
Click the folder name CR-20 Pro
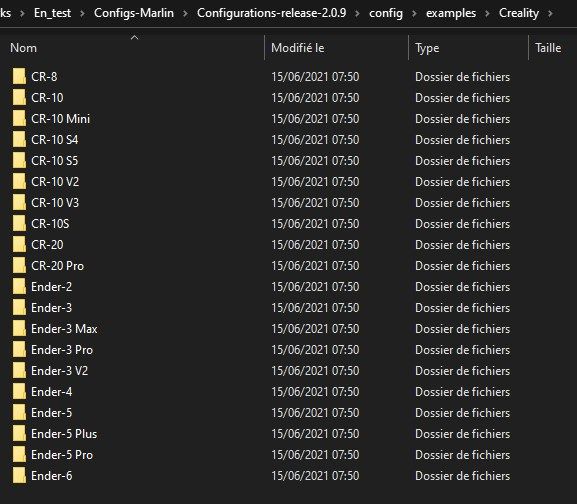(x=57, y=266)
